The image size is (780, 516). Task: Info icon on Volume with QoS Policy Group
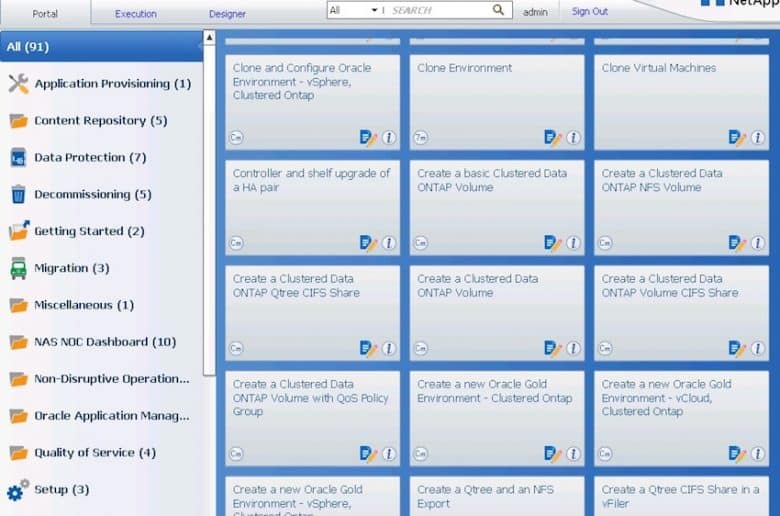point(389,454)
